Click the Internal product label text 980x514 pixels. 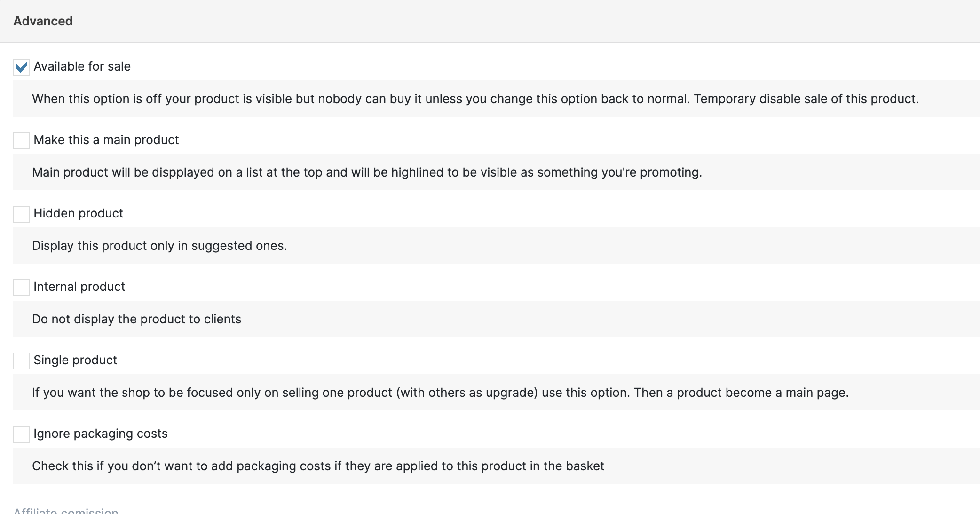point(79,287)
